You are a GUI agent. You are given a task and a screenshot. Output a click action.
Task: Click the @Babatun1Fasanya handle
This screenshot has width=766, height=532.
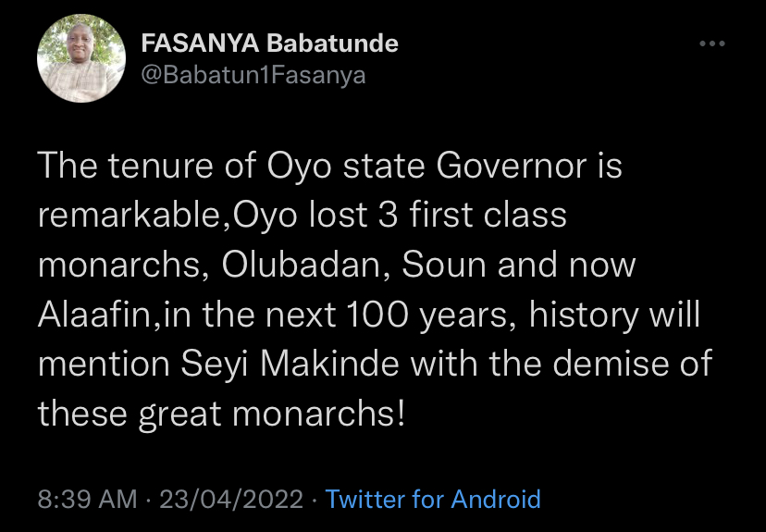pos(253,76)
